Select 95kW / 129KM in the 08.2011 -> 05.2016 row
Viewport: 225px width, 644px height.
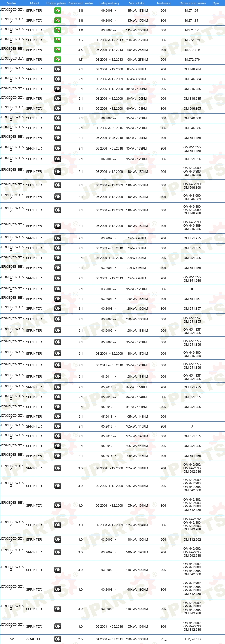click(137, 365)
